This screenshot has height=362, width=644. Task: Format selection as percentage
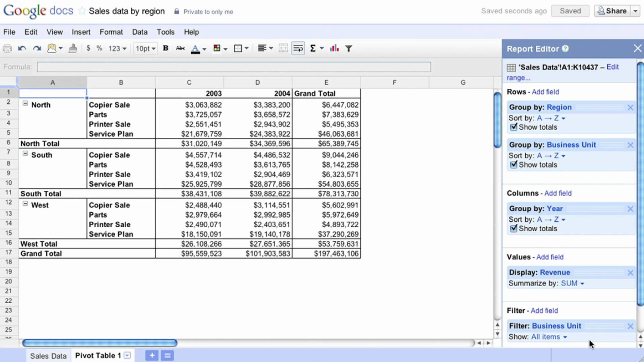99,48
